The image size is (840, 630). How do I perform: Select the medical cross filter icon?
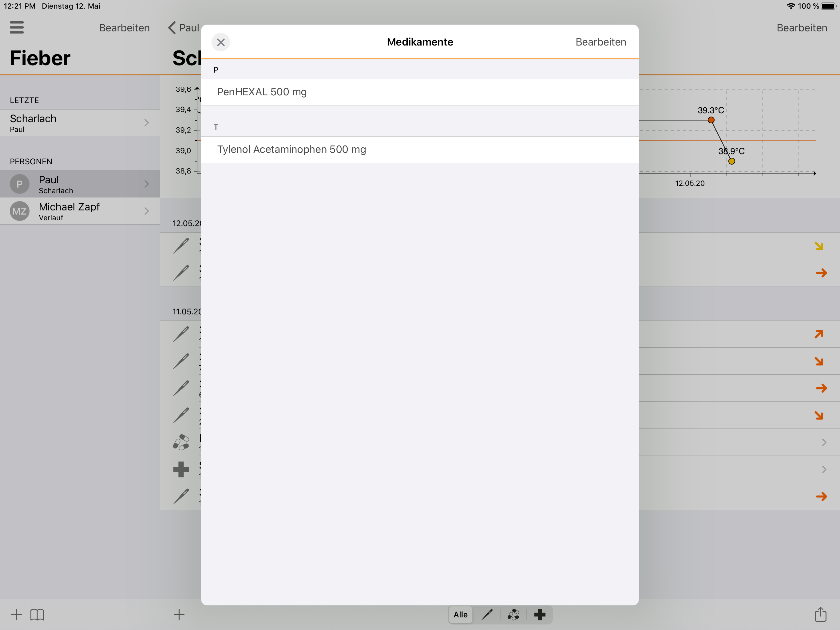click(540, 614)
